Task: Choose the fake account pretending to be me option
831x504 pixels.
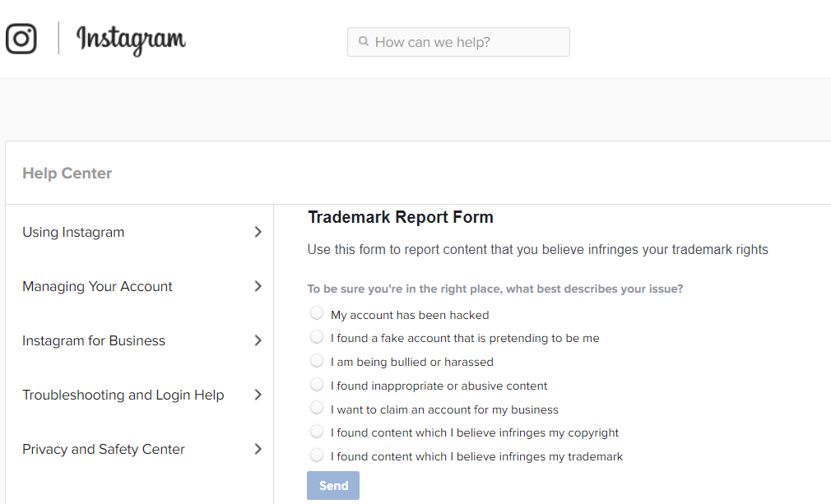Action: (x=317, y=337)
